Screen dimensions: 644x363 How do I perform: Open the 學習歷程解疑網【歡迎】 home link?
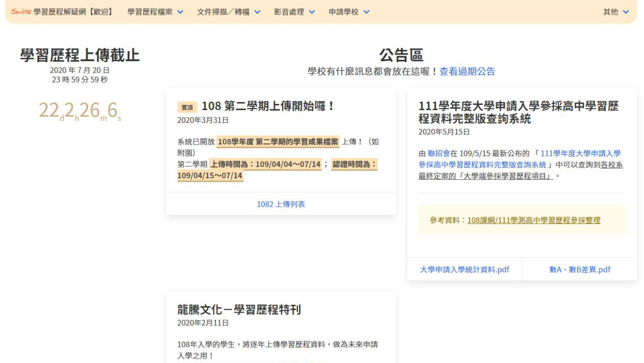[x=73, y=12]
